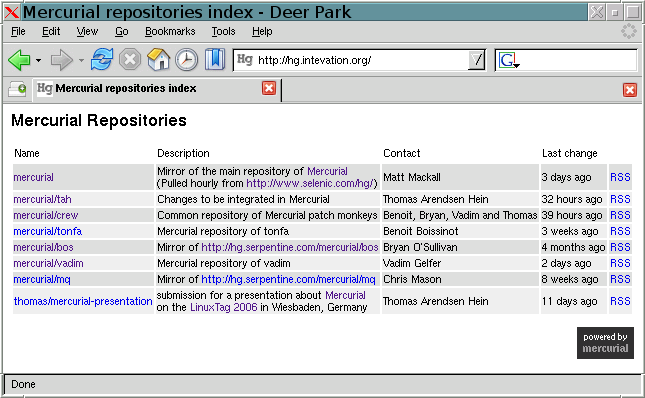This screenshot has height=398, width=645.
Task: Click the powered by mercurial badge
Action: pyautogui.click(x=605, y=343)
